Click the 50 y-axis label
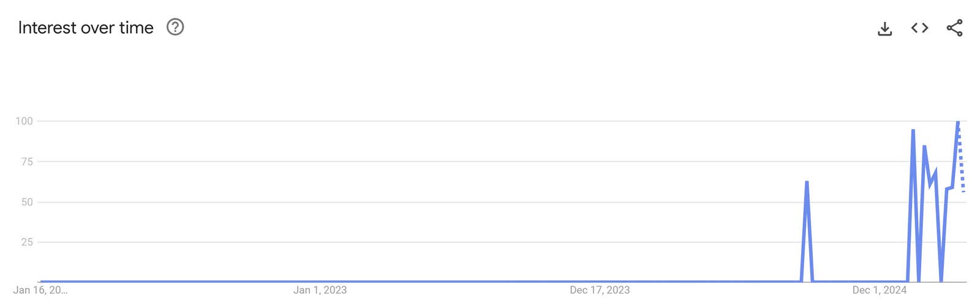980x304 pixels. point(27,202)
